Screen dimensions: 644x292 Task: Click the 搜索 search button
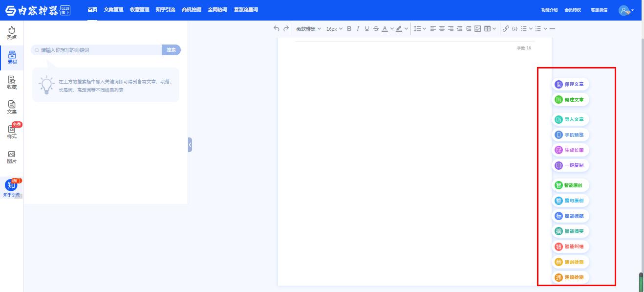pyautogui.click(x=171, y=50)
